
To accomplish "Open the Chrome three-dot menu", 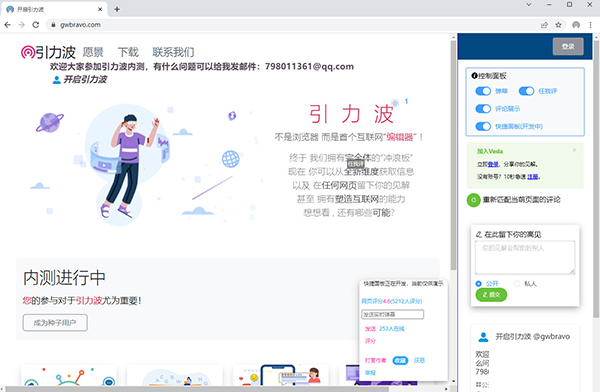I will [x=590, y=25].
